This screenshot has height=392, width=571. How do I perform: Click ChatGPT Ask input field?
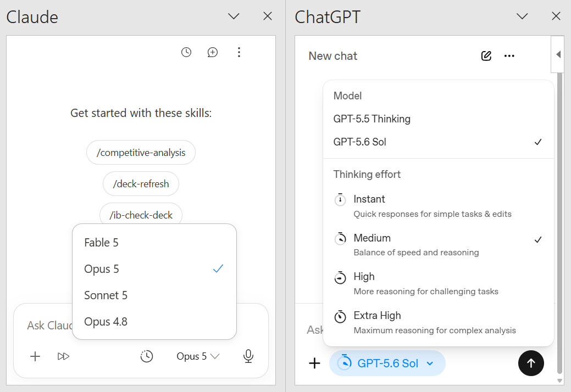pos(314,330)
